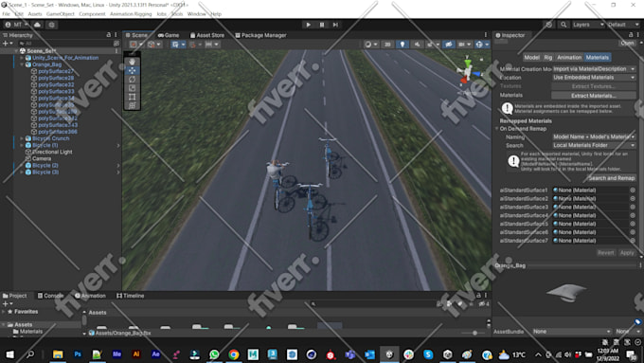644x363 pixels.
Task: Open Photoshop from the taskbar
Action: [78, 354]
